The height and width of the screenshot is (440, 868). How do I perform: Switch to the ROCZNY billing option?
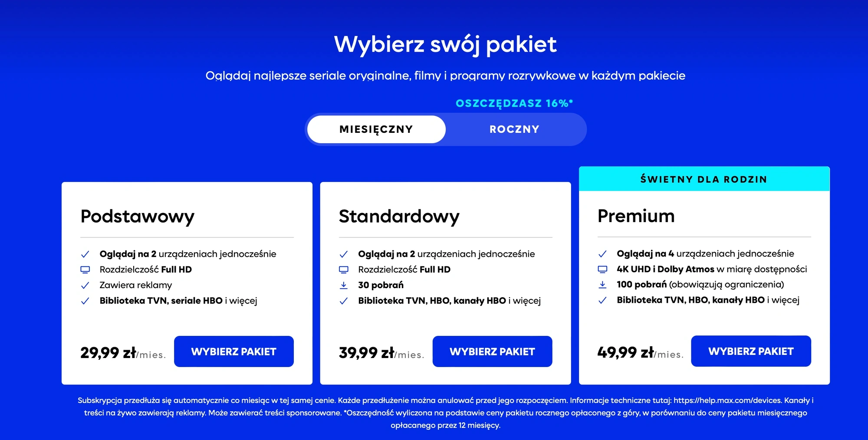(x=515, y=129)
